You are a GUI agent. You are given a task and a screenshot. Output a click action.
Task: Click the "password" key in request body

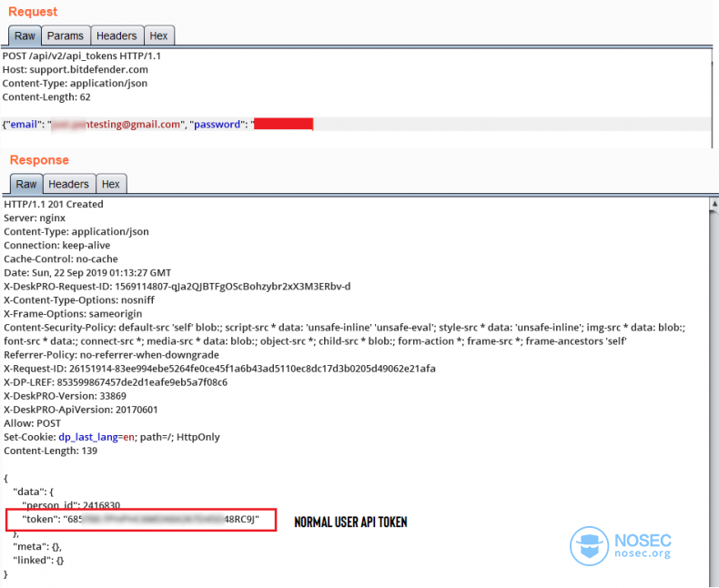click(x=217, y=125)
